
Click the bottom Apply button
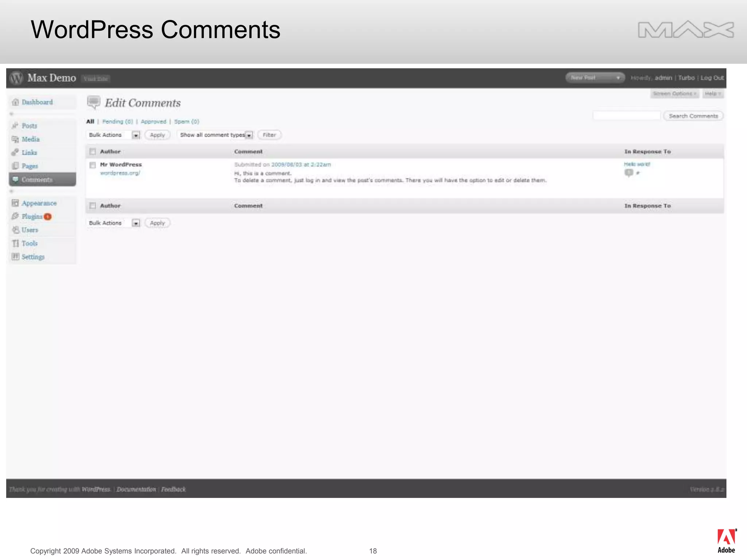coord(158,223)
